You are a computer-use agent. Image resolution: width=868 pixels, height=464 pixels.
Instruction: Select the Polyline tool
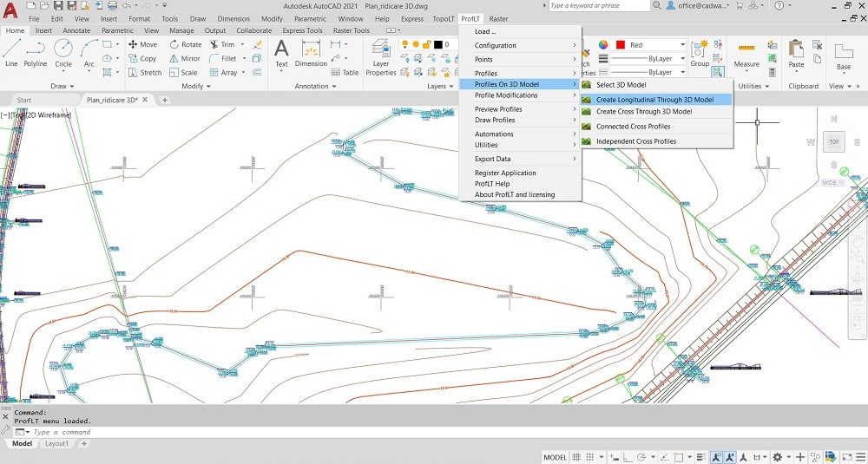pos(35,53)
